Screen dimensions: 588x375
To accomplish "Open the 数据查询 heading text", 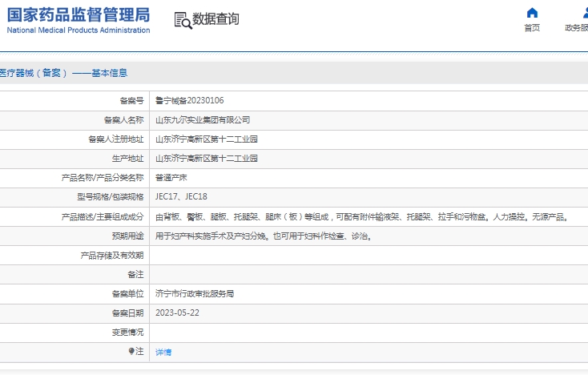I will click(x=215, y=18).
